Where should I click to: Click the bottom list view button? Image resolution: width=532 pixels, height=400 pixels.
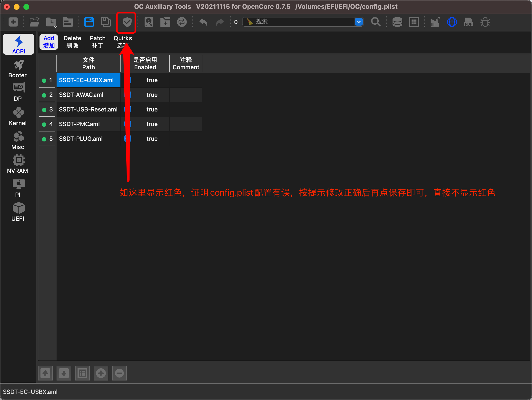(82, 373)
